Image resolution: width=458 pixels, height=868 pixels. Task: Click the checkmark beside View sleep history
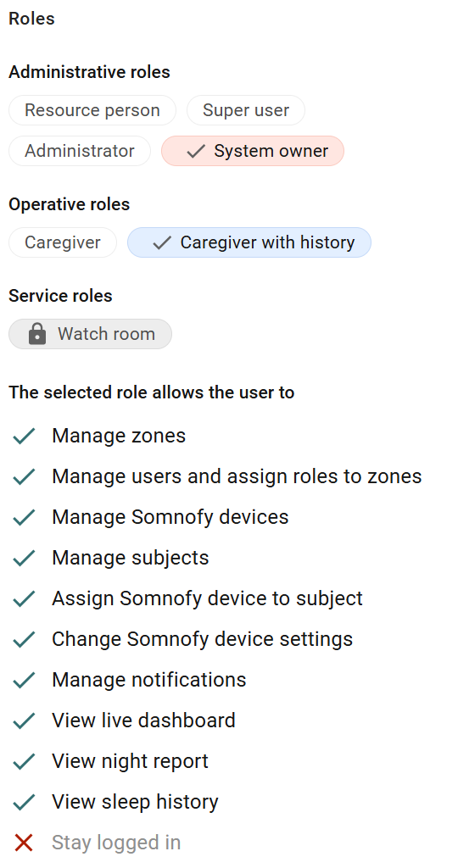coord(24,802)
